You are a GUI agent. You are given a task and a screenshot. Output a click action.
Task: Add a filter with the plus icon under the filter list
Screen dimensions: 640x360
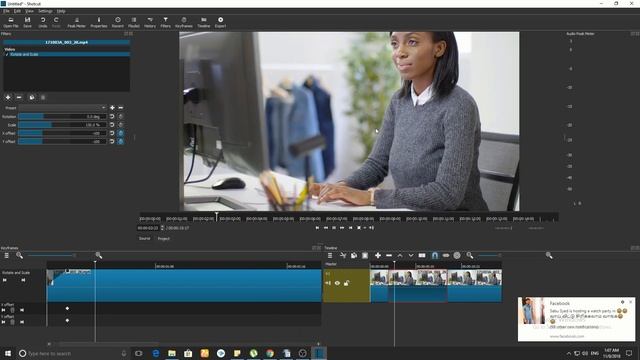(x=8, y=97)
